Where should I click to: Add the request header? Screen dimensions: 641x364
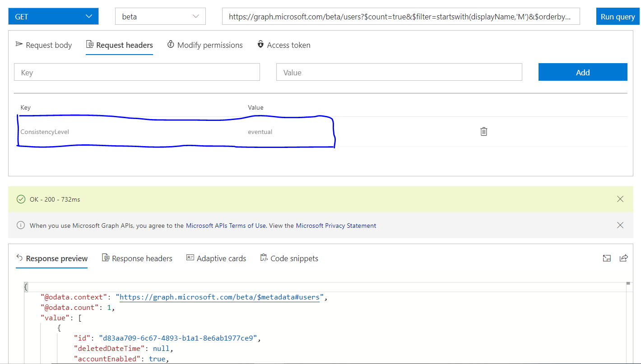click(583, 72)
